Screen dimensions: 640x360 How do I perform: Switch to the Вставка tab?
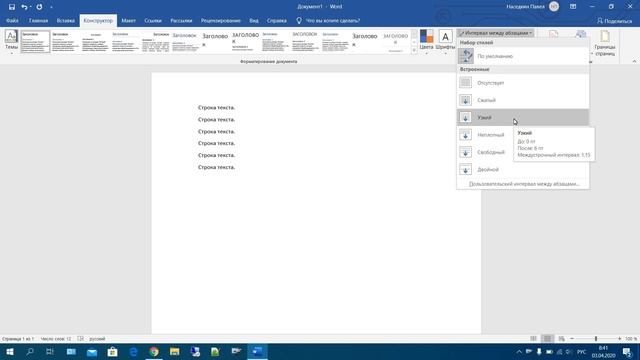tap(66, 20)
